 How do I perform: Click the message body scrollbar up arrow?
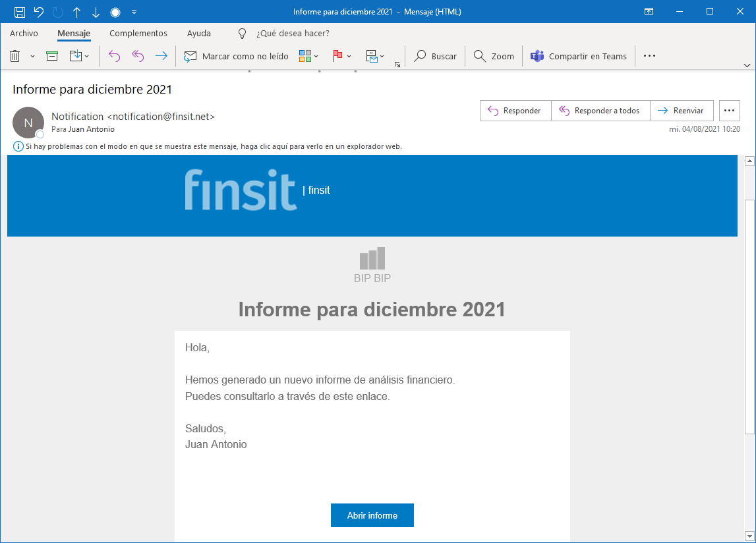point(749,161)
